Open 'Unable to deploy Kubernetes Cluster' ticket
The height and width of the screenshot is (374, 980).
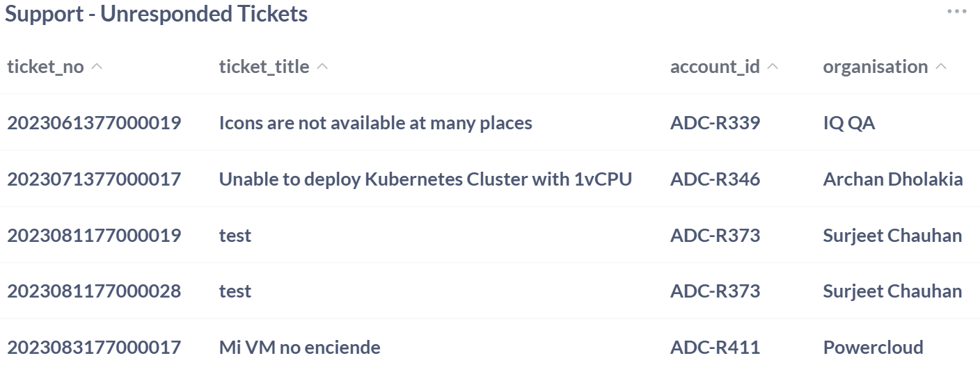click(x=425, y=179)
